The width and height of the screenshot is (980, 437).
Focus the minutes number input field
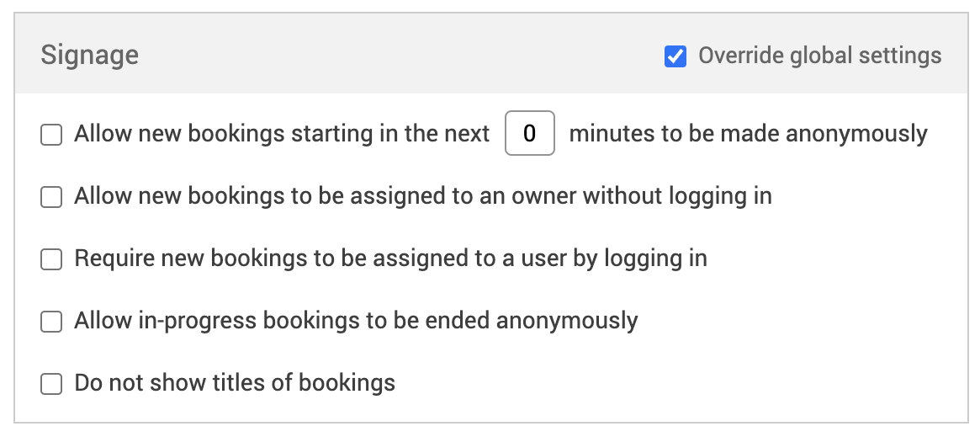[x=529, y=134]
